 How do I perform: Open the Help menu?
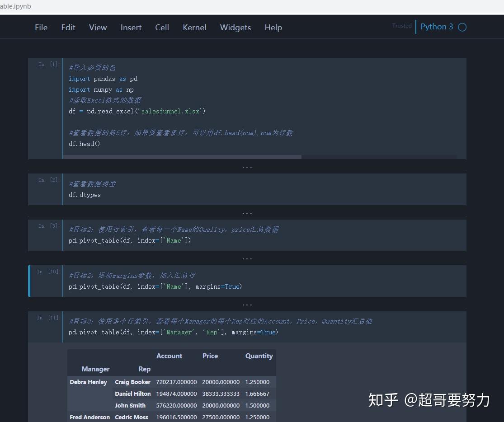pyautogui.click(x=273, y=27)
